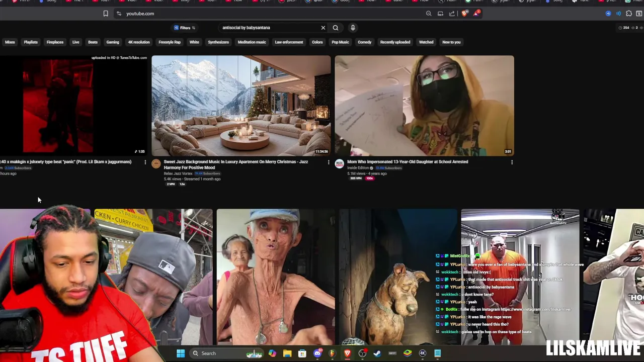Open OBS Studio from the taskbar
This screenshot has width=644, height=362.
click(x=362, y=353)
